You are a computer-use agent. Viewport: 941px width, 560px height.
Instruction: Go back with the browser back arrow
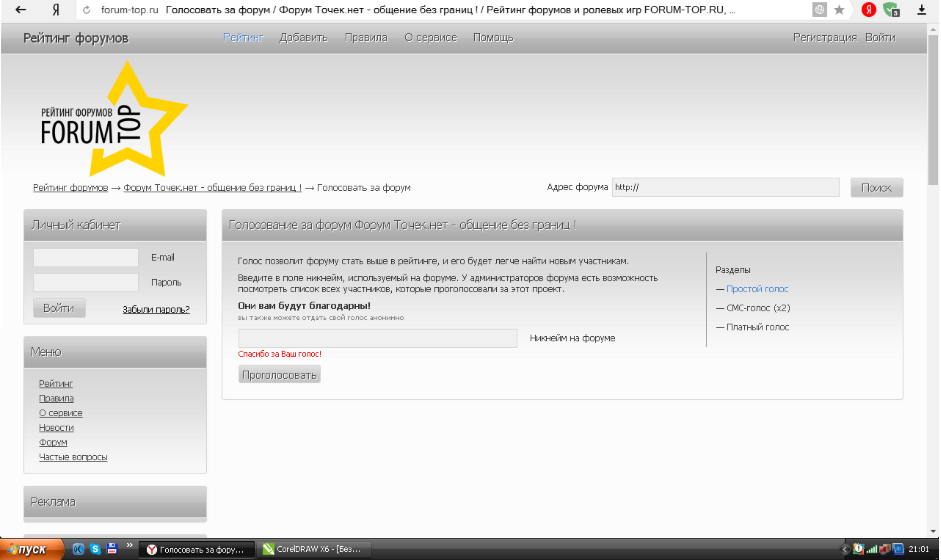click(x=21, y=10)
